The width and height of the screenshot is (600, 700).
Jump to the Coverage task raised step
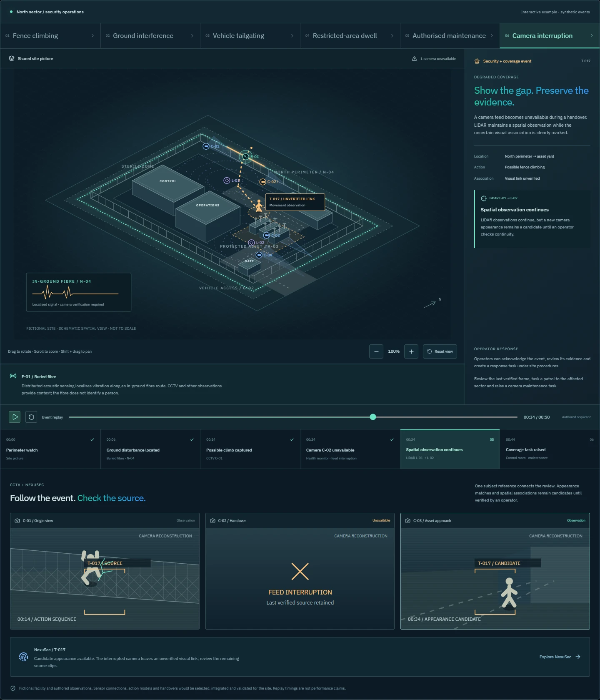[x=550, y=449]
